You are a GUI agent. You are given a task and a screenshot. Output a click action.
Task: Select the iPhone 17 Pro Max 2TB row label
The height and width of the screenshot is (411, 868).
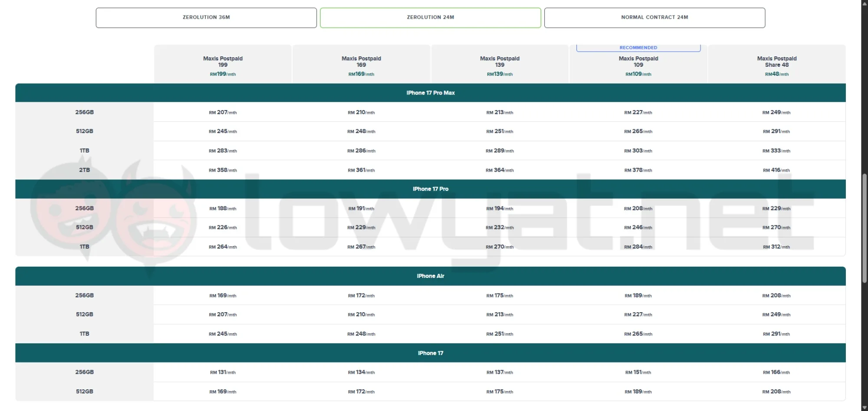click(85, 170)
